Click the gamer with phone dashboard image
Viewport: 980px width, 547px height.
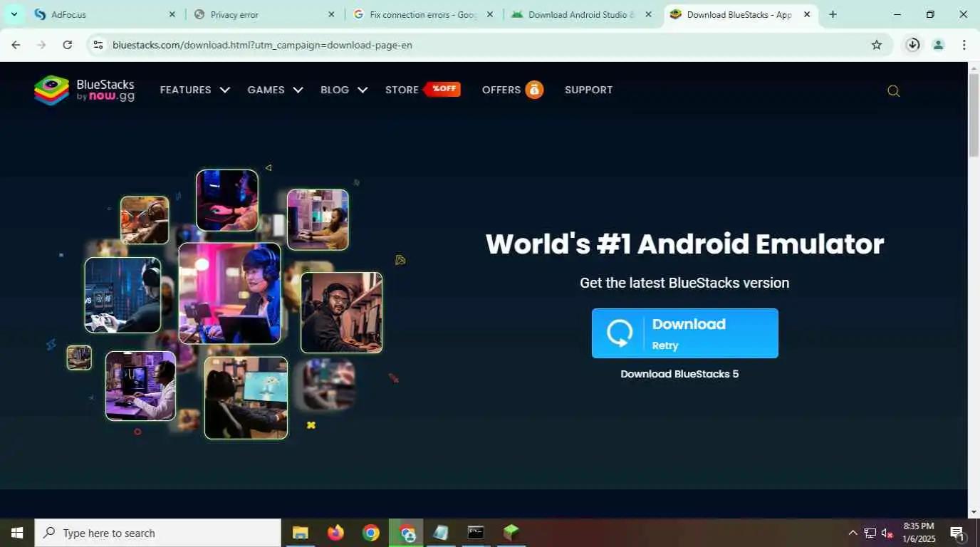coord(123,295)
